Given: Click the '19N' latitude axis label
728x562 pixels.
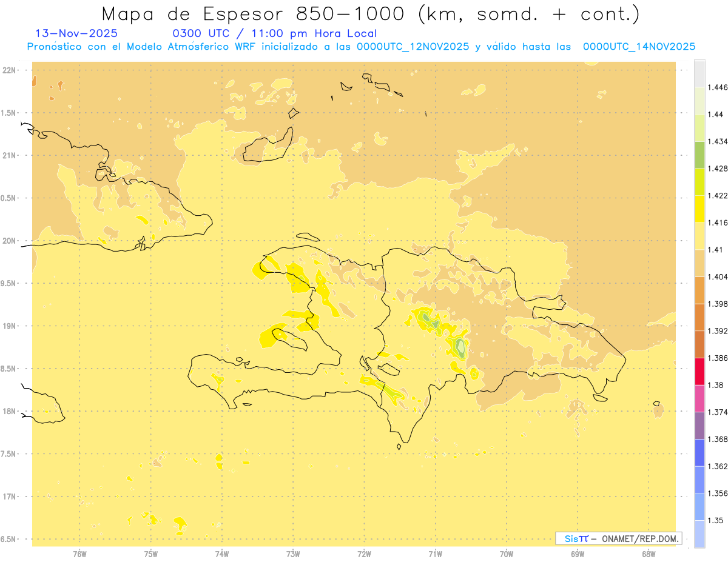Looking at the screenshot, I should tap(10, 326).
